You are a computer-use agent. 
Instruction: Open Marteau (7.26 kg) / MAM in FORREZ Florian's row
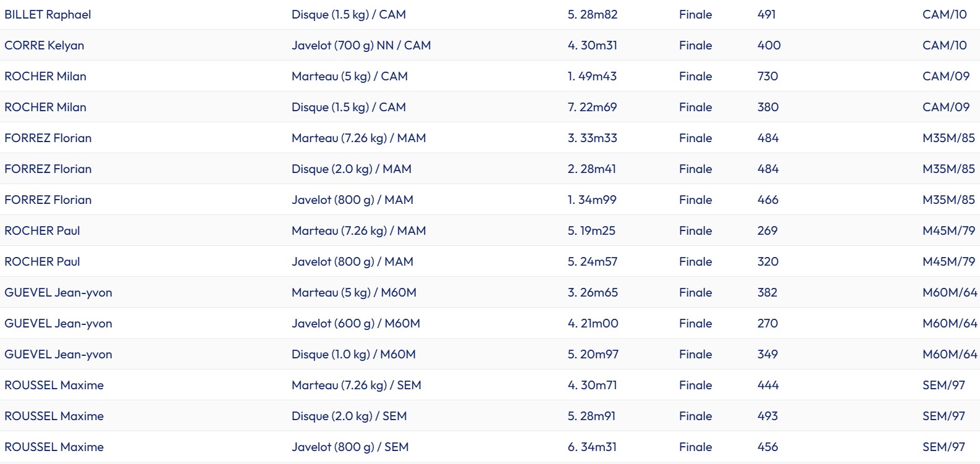358,138
